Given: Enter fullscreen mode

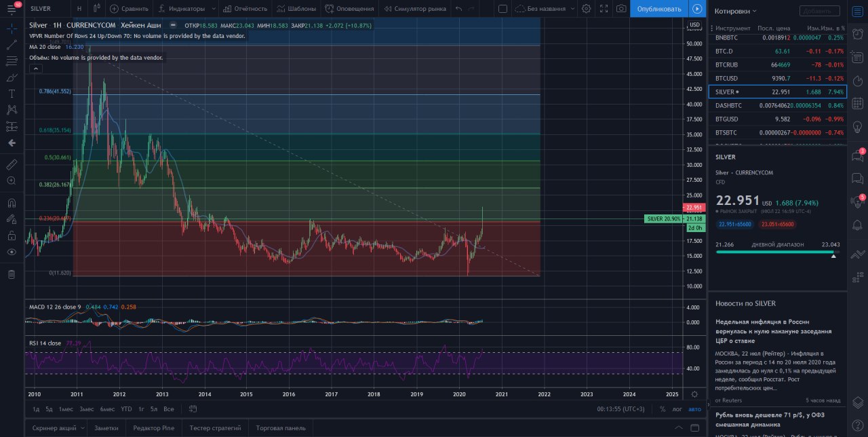Looking at the screenshot, I should 604,9.
